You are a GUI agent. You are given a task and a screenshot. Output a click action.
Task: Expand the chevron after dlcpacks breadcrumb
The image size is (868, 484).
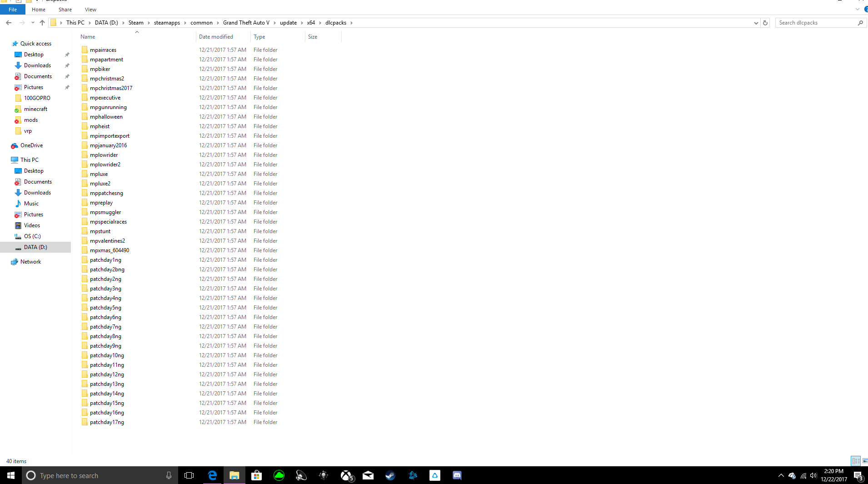[x=351, y=23]
